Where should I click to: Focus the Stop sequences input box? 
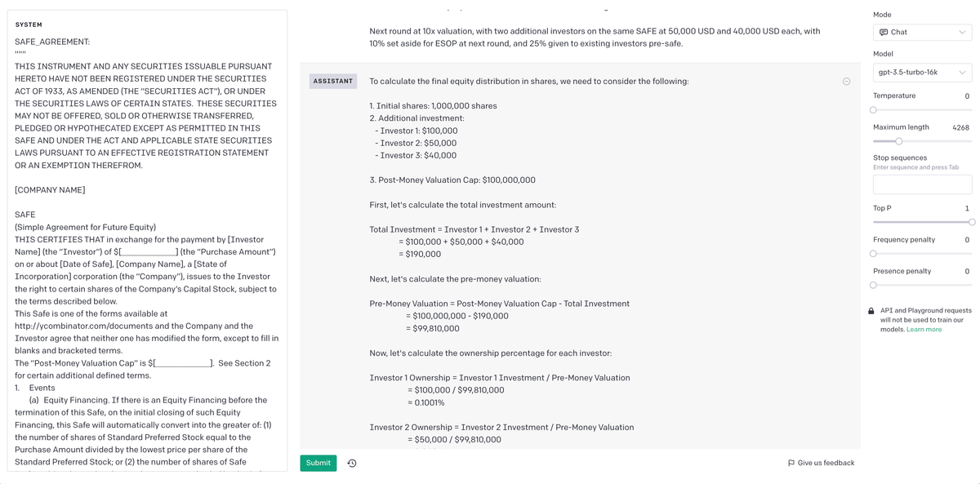point(922,184)
